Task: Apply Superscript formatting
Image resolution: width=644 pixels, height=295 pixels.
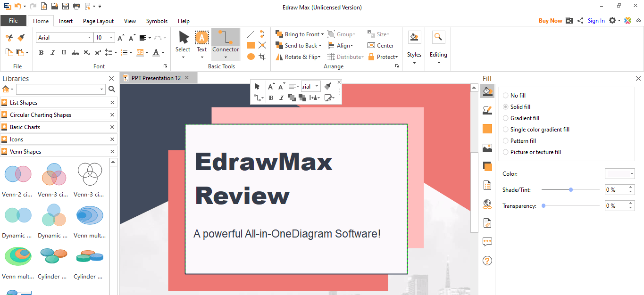Action: [x=98, y=52]
